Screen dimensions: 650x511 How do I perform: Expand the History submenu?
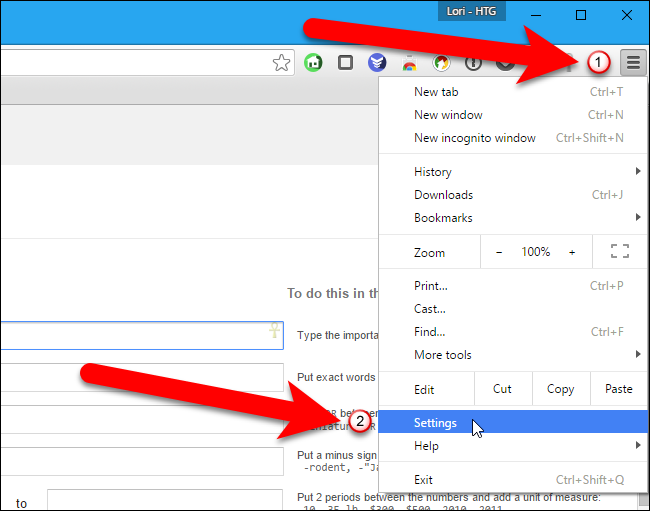[x=513, y=172]
